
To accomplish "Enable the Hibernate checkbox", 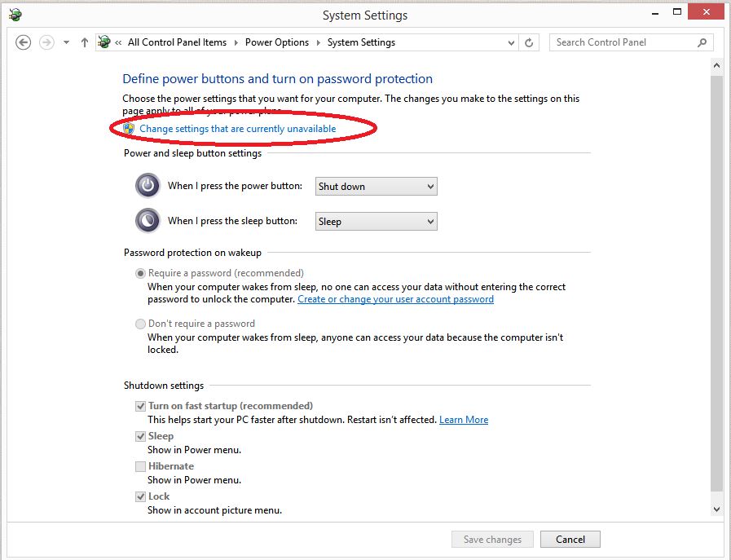I will coord(140,466).
